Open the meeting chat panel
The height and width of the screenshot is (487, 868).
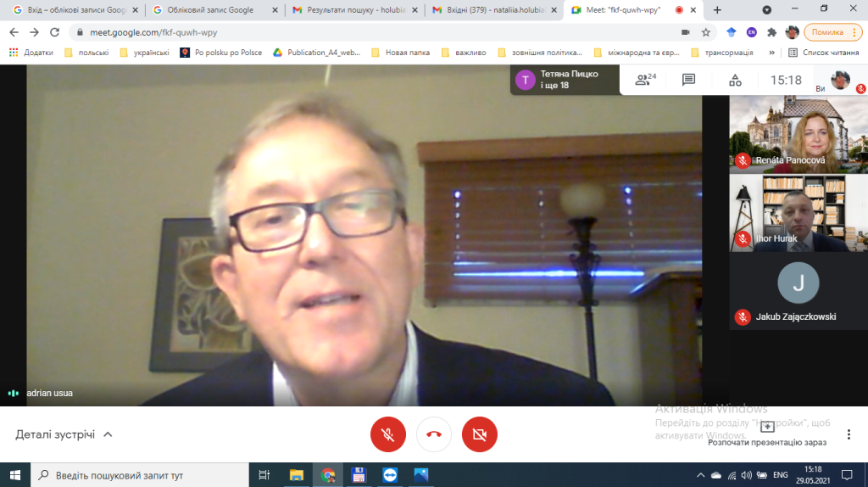(x=688, y=80)
